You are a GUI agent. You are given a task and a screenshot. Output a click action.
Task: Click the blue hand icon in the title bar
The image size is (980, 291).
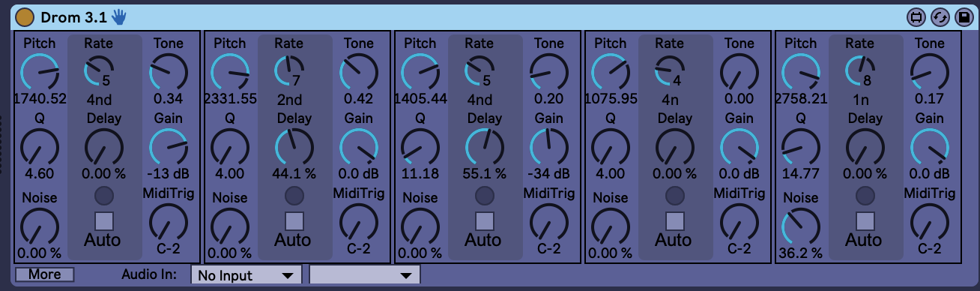click(119, 16)
